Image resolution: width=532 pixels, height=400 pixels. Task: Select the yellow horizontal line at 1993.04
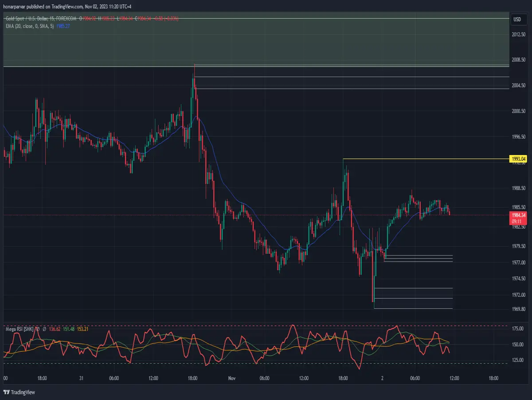[x=426, y=159]
